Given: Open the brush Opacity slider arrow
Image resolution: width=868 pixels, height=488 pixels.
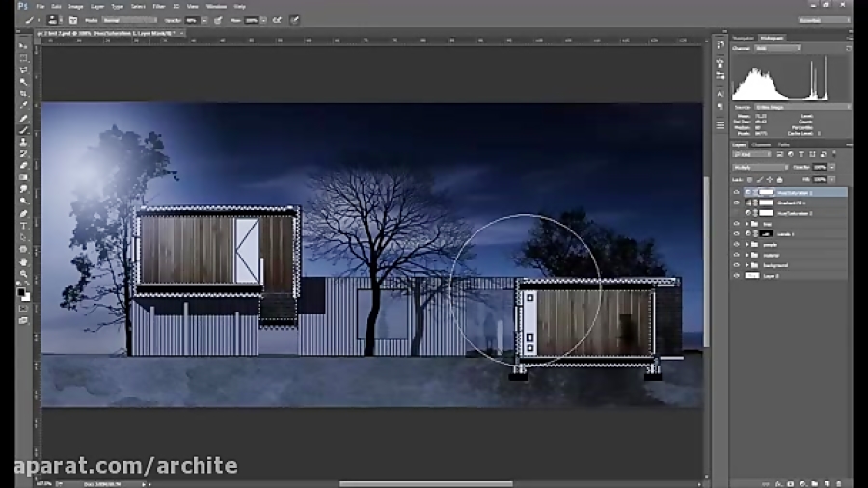Looking at the screenshot, I should tap(204, 20).
